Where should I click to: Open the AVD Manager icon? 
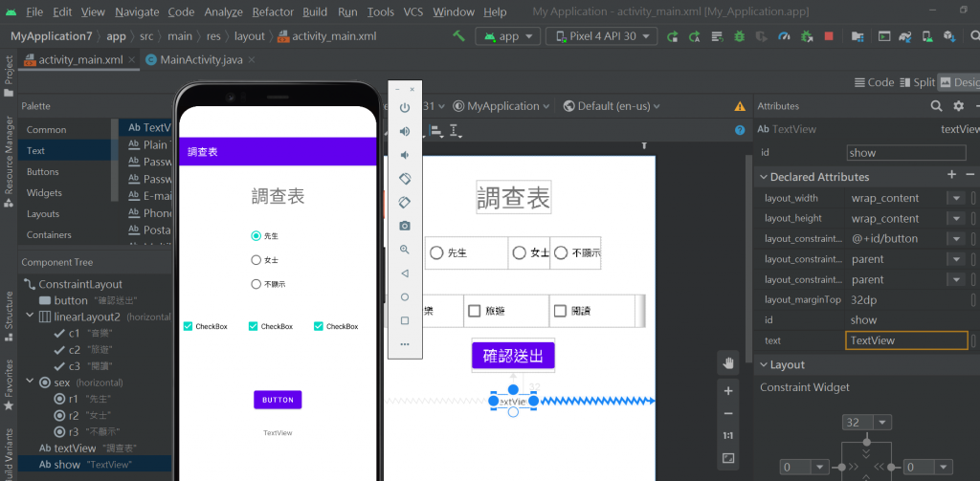coord(928,36)
